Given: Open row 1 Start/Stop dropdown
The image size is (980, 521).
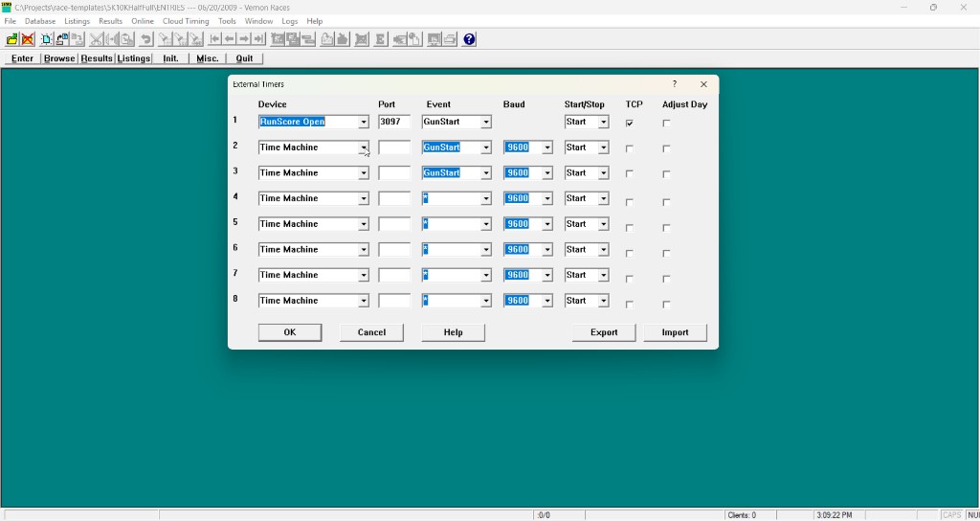Looking at the screenshot, I should click(x=603, y=122).
